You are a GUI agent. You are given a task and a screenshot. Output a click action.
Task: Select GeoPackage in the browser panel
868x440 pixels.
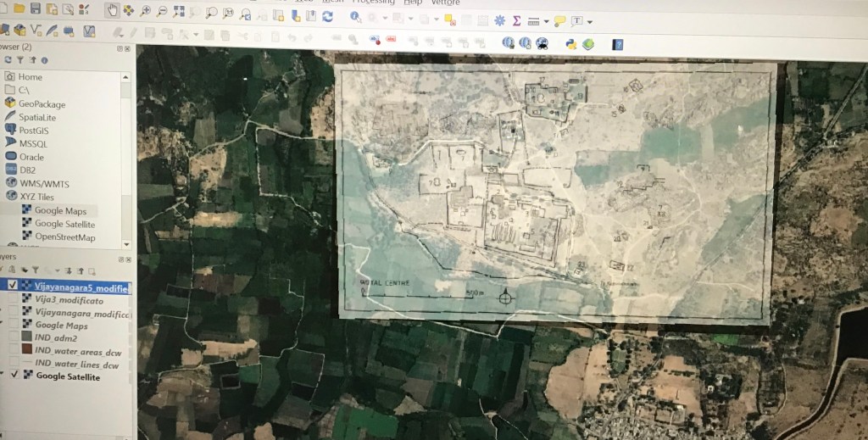(x=42, y=104)
